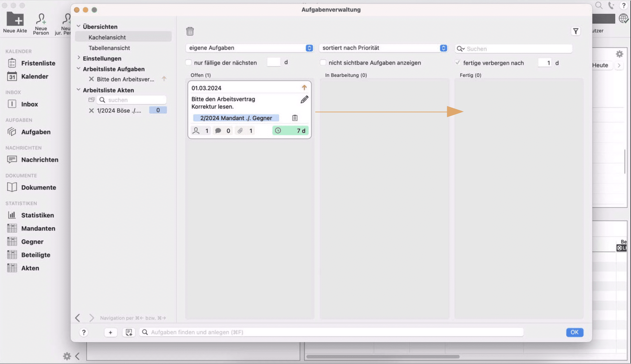Select Tabellenansicht view
The width and height of the screenshot is (631, 364).
pos(109,48)
